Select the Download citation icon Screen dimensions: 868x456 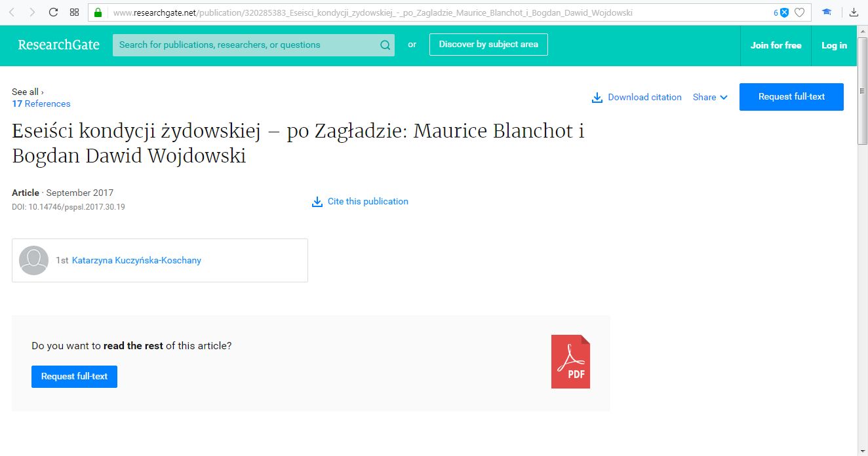click(597, 97)
